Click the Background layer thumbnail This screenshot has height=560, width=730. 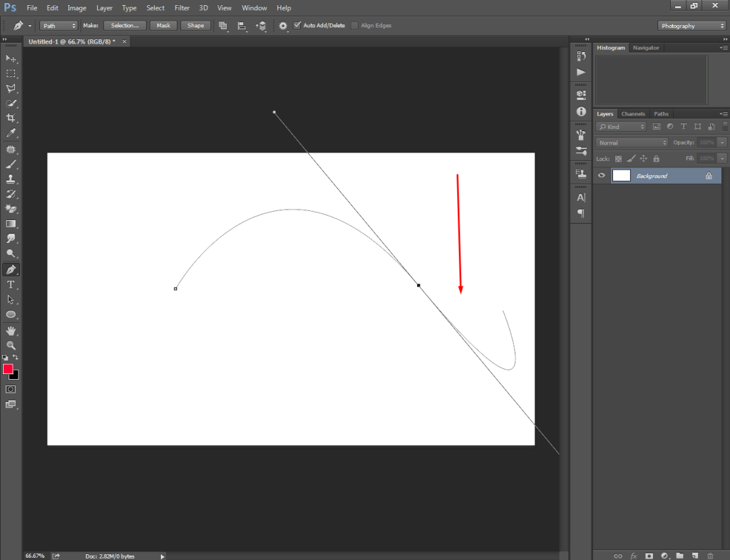pos(621,175)
